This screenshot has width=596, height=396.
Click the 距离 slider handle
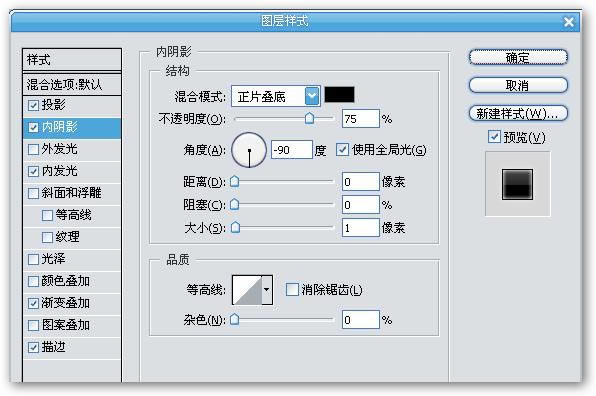pyautogui.click(x=235, y=182)
